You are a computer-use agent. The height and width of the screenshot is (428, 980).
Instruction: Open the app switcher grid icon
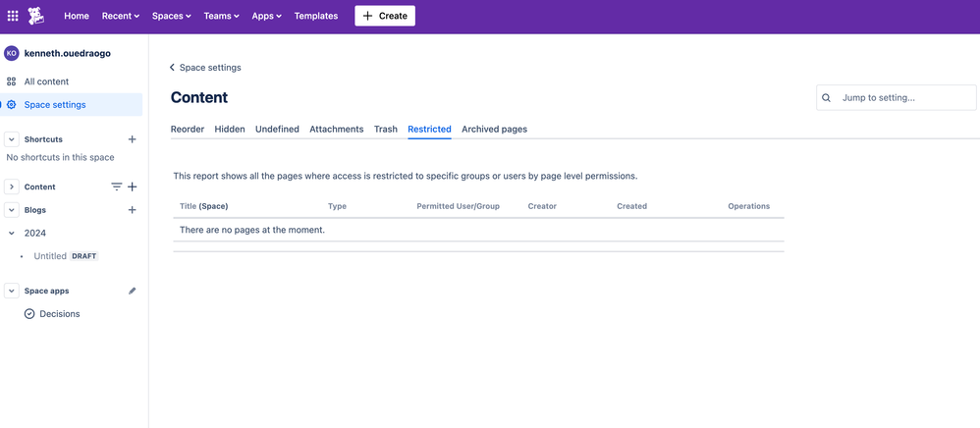[x=13, y=16]
